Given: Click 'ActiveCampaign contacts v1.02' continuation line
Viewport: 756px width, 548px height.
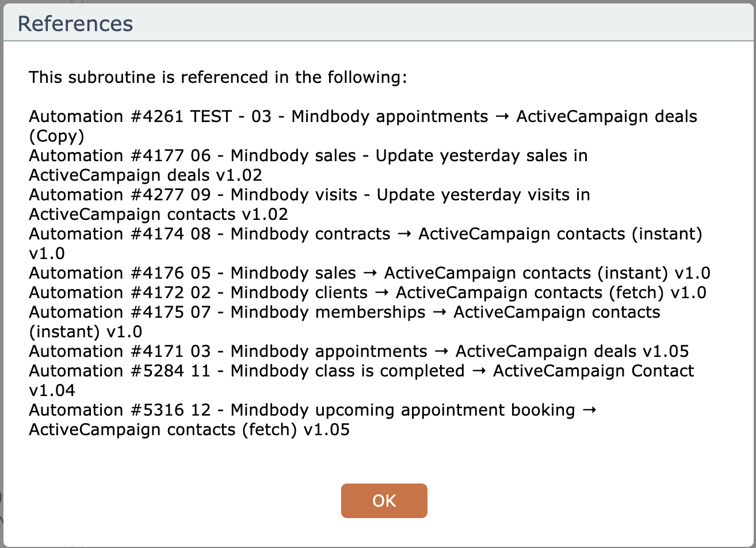Looking at the screenshot, I should tap(158, 215).
